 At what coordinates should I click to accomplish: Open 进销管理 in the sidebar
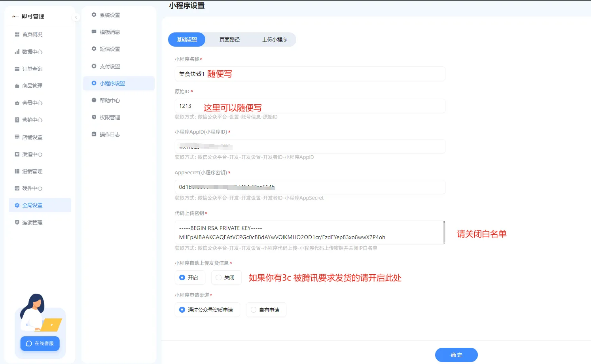point(32,171)
